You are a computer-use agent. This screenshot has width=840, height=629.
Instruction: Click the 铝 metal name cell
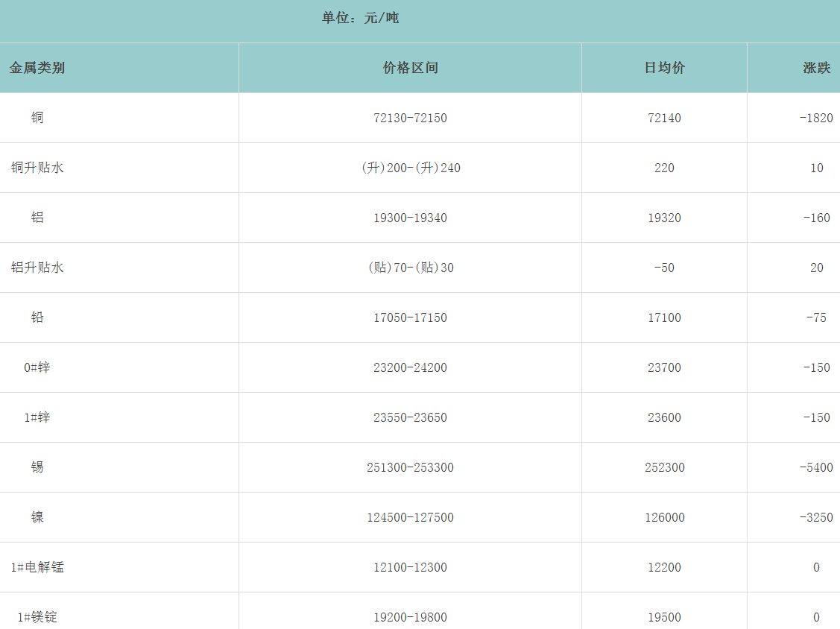pos(37,218)
